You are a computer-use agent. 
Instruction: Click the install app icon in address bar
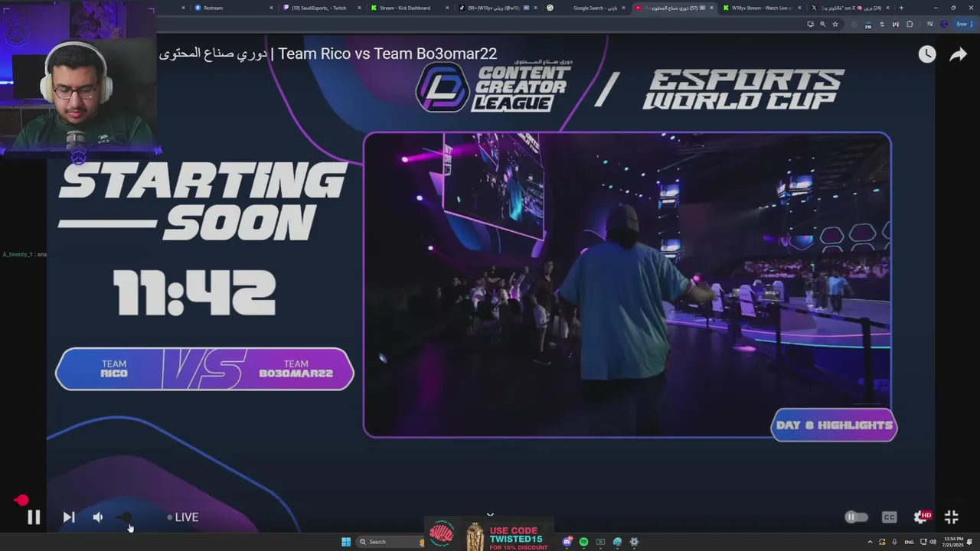(x=811, y=24)
